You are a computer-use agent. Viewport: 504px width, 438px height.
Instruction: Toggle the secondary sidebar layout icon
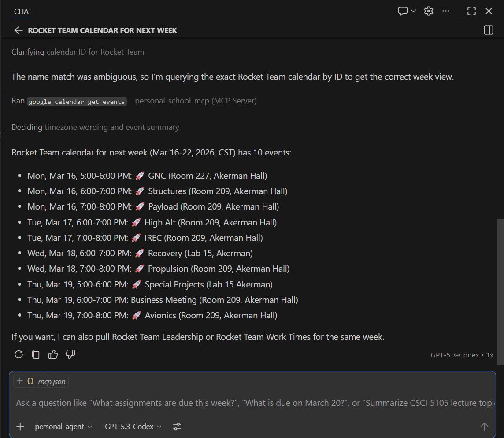pos(488,30)
